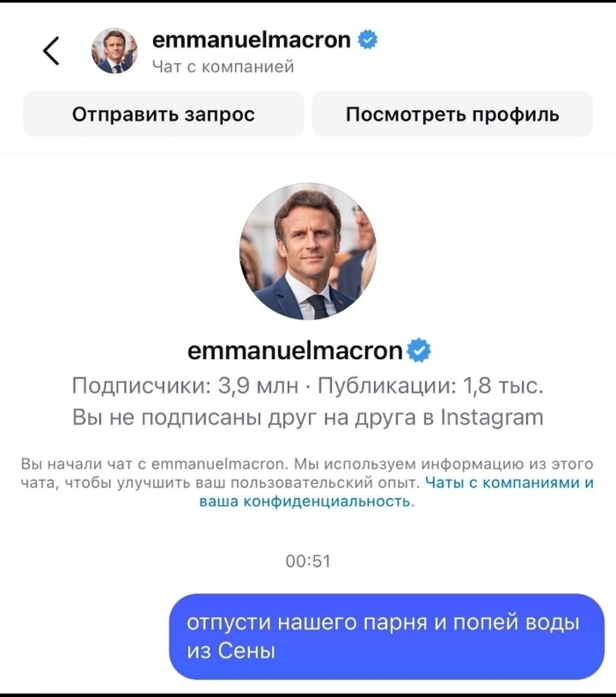Tap the 'Чат с компанией' subtitle
This screenshot has width=616, height=697.
click(223, 67)
